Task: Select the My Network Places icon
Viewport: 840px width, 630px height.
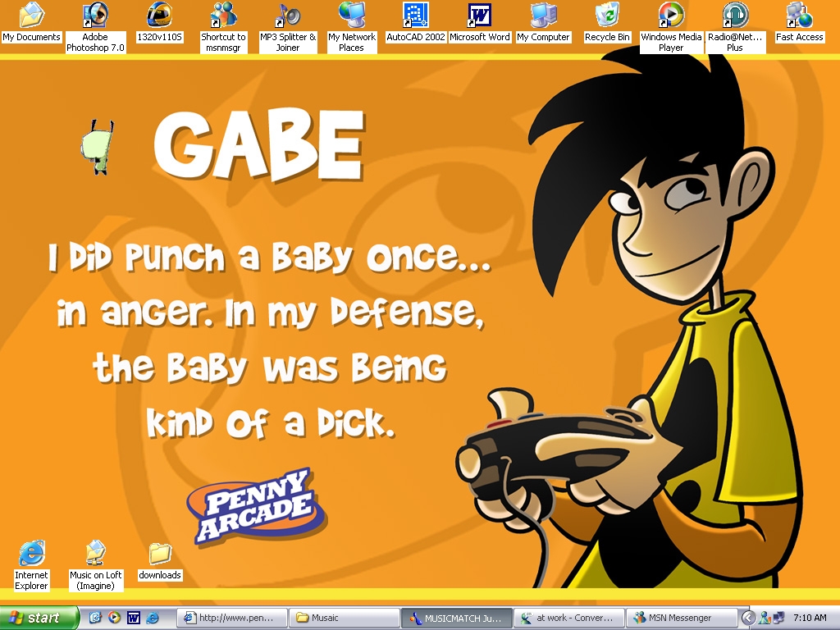Action: pos(351,16)
